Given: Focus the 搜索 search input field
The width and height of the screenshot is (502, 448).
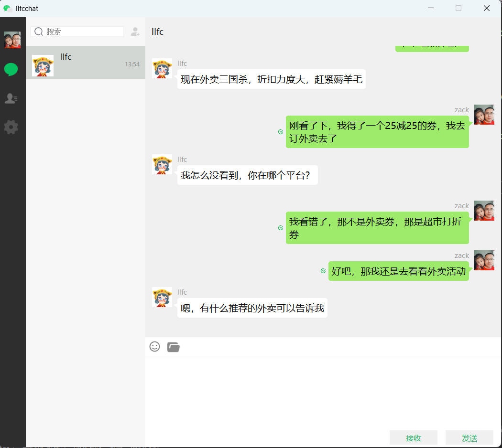Looking at the screenshot, I should point(84,32).
